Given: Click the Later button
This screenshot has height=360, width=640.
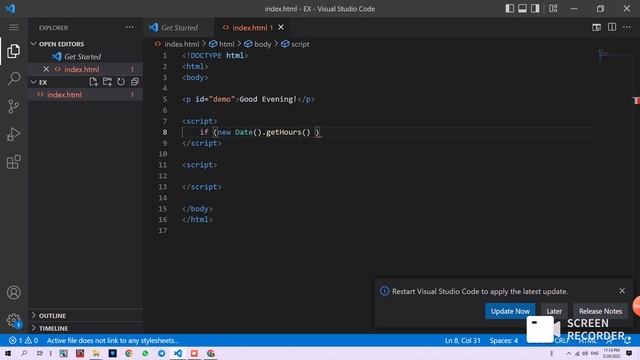Looking at the screenshot, I should [x=554, y=311].
